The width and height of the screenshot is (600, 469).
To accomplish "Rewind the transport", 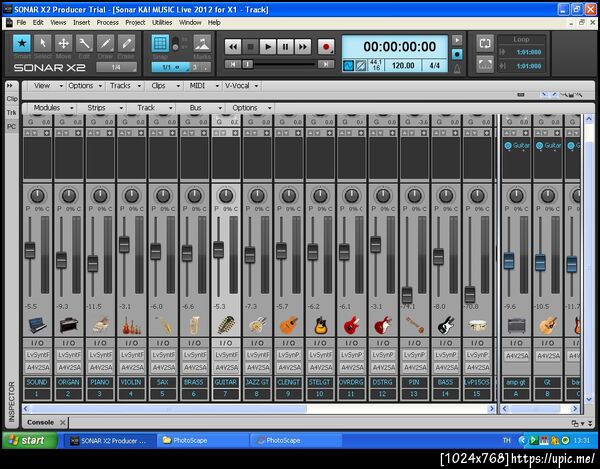I will 233,47.
